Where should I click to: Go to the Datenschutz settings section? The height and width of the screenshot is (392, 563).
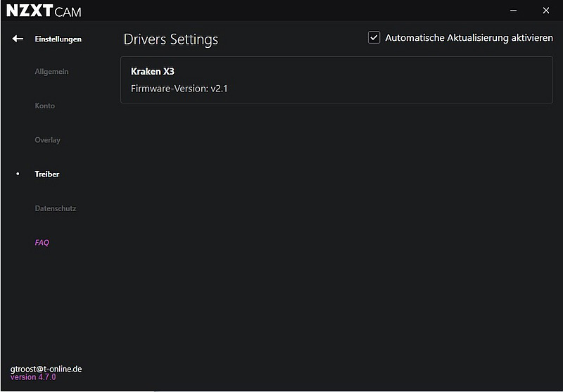click(56, 208)
